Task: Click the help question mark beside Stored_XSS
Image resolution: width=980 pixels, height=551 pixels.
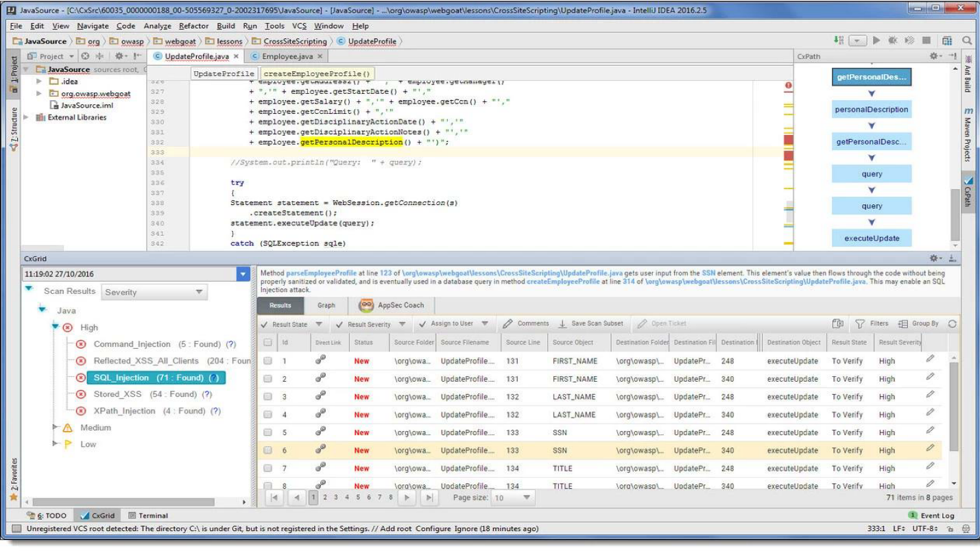Action: (206, 394)
